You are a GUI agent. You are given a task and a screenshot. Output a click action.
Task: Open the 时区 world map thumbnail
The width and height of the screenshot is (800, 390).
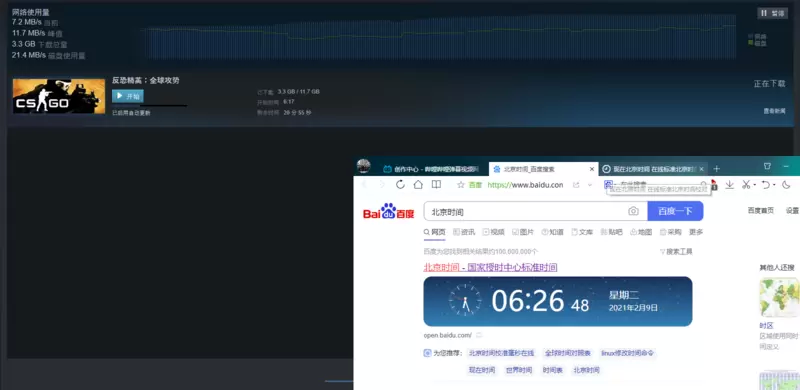[780, 298]
